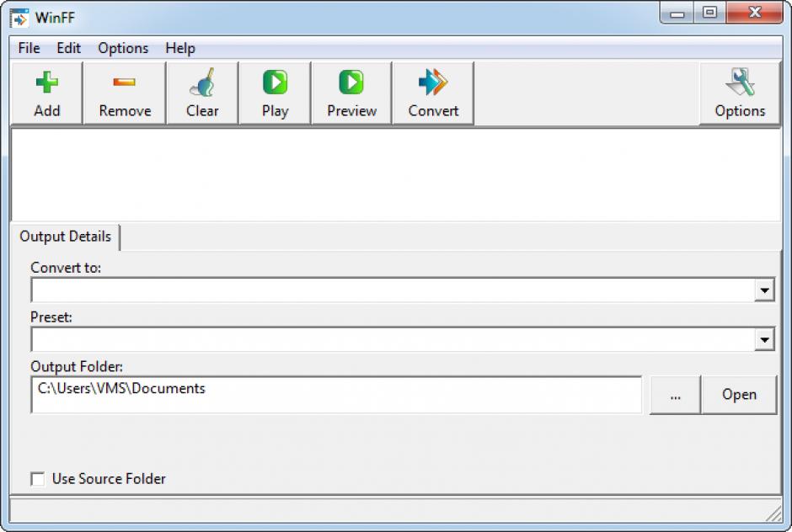Maximize the WinFF window
The height and width of the screenshot is (532, 792).
pos(709,13)
